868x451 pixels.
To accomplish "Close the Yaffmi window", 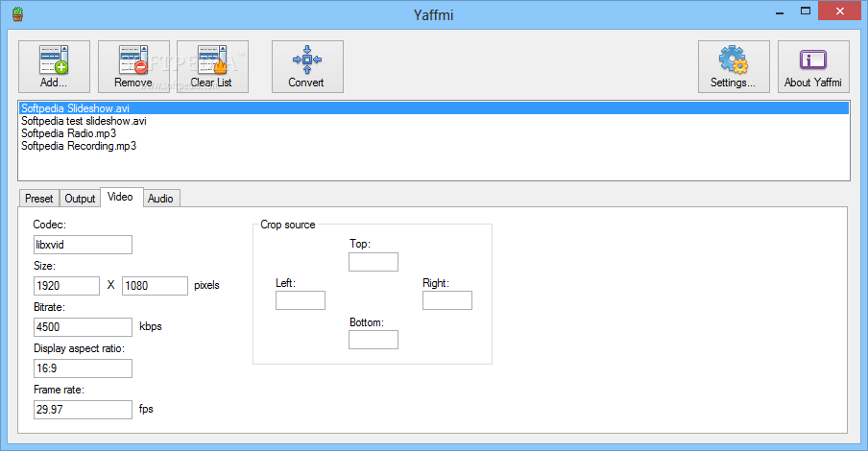I will pos(840,12).
